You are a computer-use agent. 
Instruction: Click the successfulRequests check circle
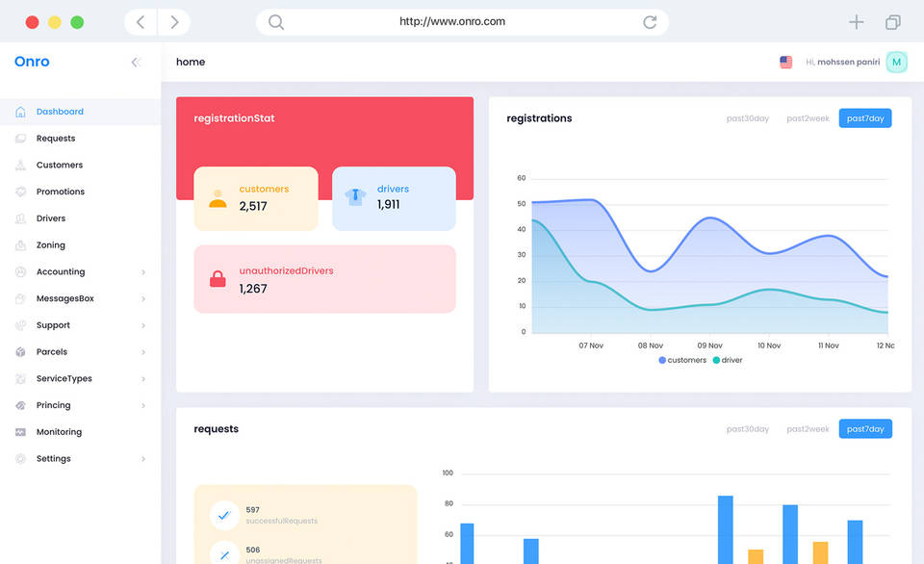[x=224, y=515]
